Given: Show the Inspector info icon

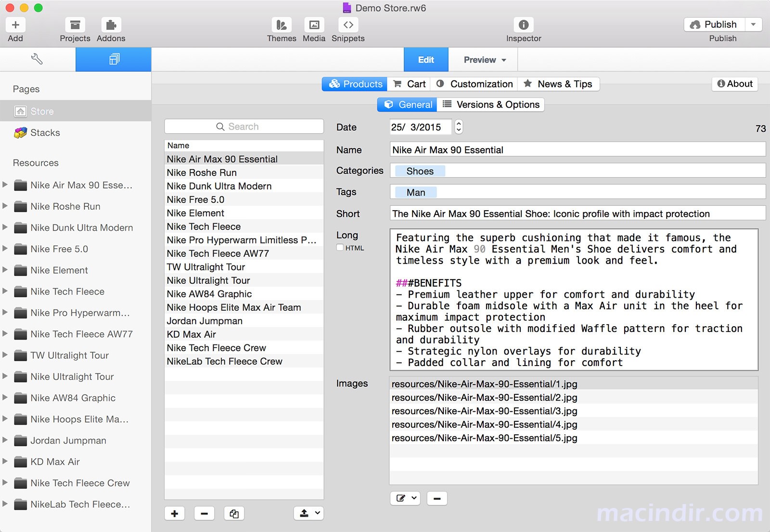Looking at the screenshot, I should pos(524,25).
